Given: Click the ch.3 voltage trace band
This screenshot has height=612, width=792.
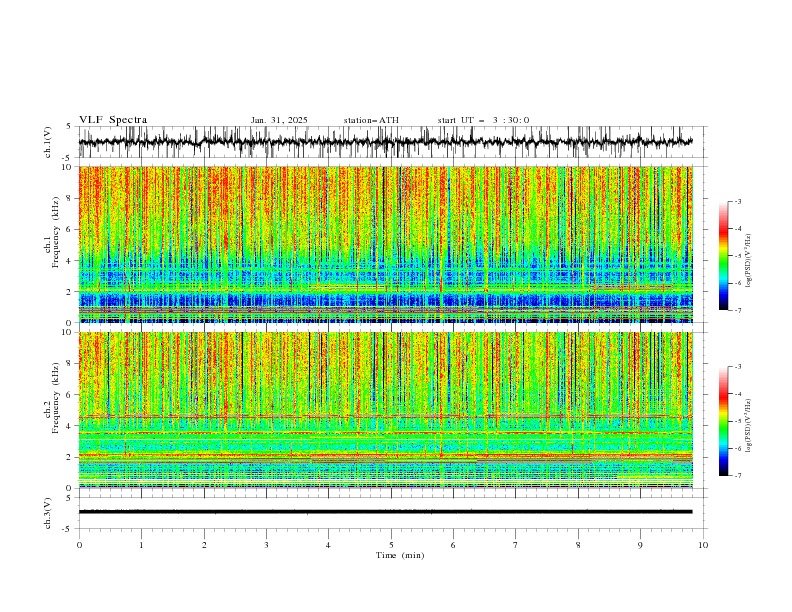Looking at the screenshot, I should (385, 512).
